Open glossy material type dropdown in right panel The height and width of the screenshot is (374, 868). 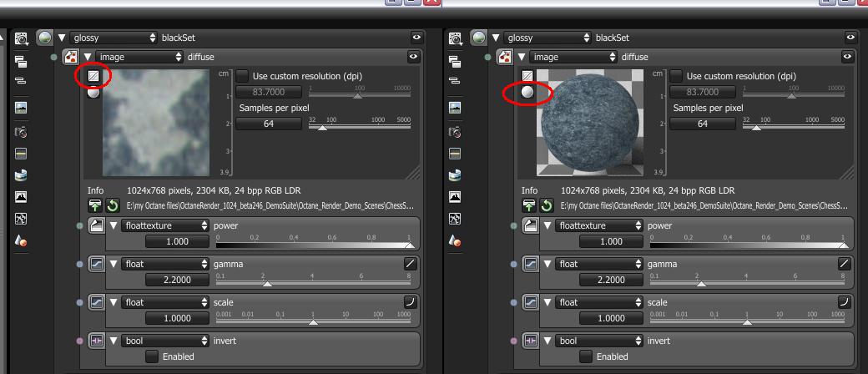point(548,38)
